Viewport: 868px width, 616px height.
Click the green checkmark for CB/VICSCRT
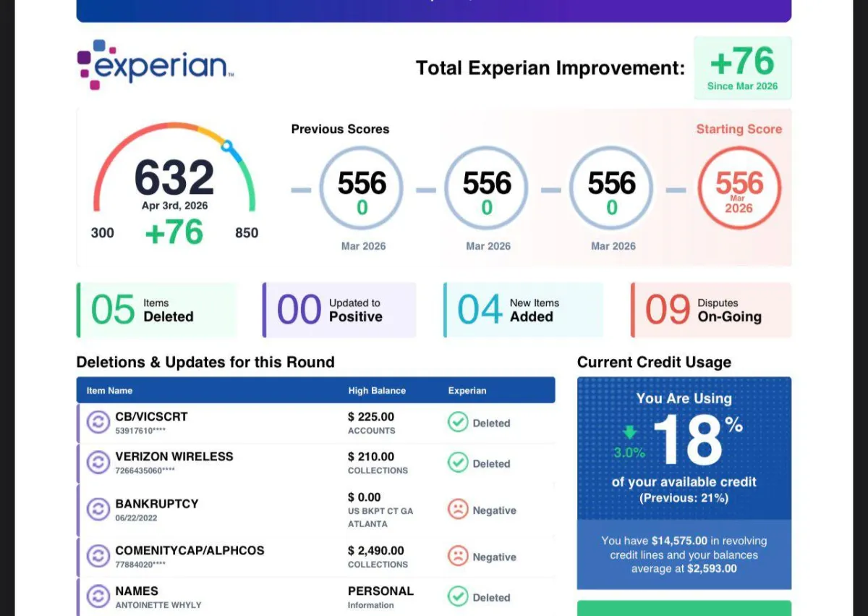[x=458, y=422]
